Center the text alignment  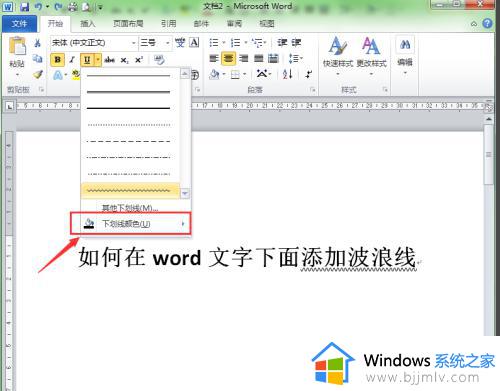coord(228,59)
